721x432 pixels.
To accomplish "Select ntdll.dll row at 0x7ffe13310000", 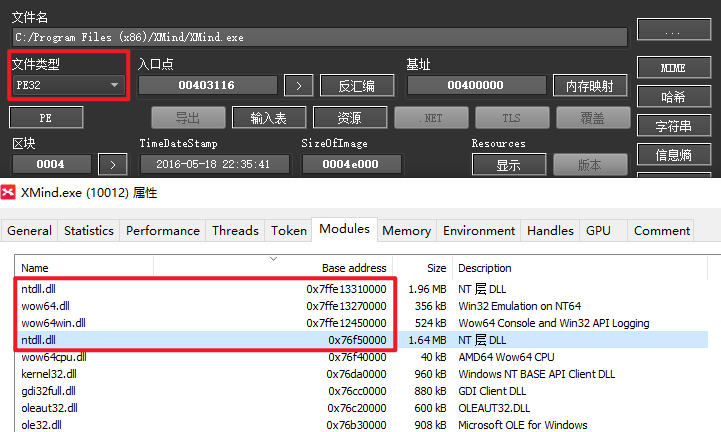I will [x=361, y=289].
